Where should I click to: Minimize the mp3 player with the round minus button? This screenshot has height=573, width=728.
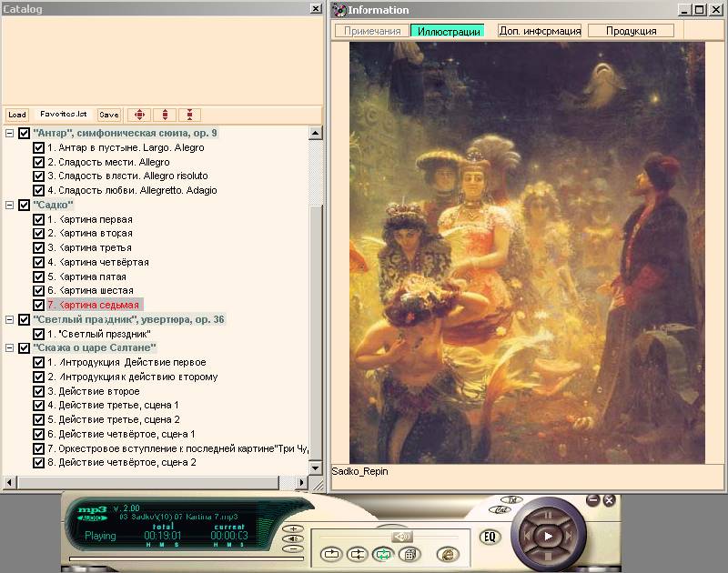coord(593,500)
